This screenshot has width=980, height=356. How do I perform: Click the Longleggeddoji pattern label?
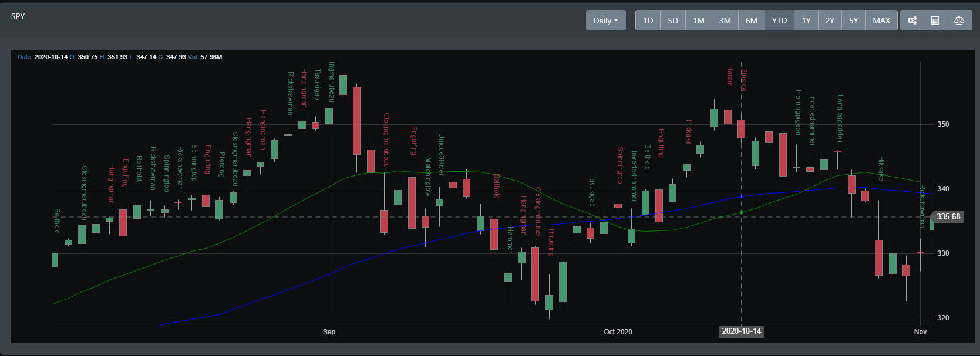click(x=840, y=118)
